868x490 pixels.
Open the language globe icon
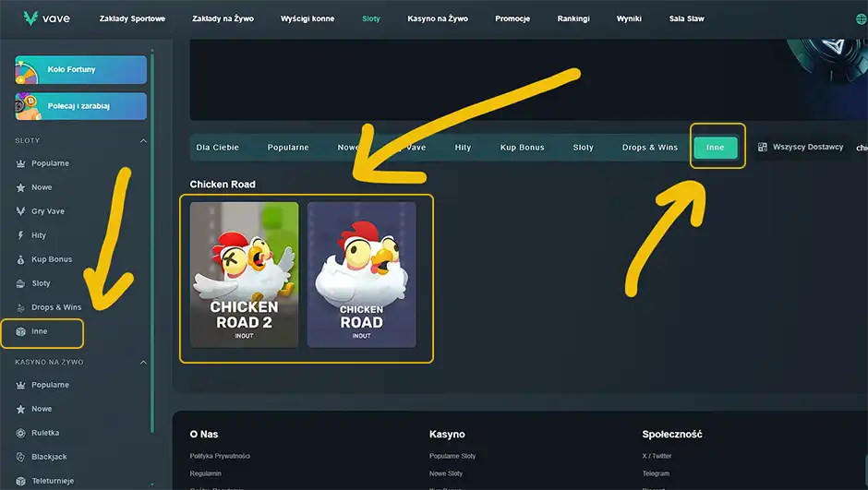(x=862, y=19)
